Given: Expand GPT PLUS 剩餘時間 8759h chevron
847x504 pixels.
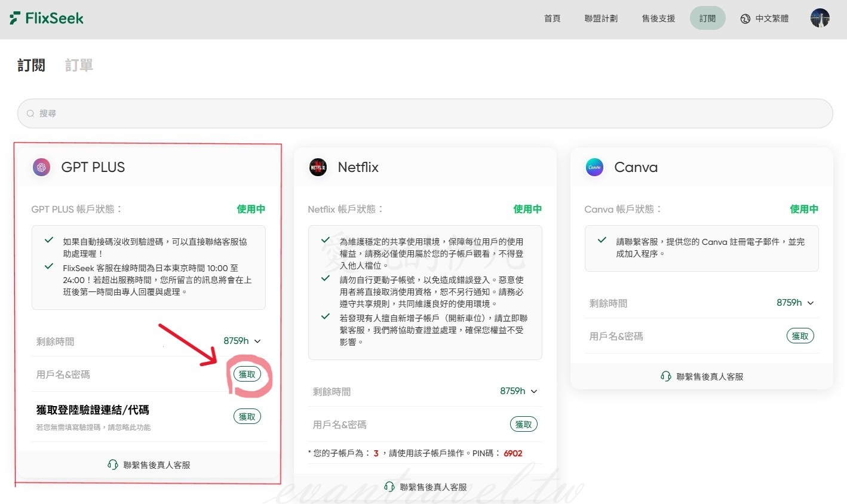Looking at the screenshot, I should [257, 341].
